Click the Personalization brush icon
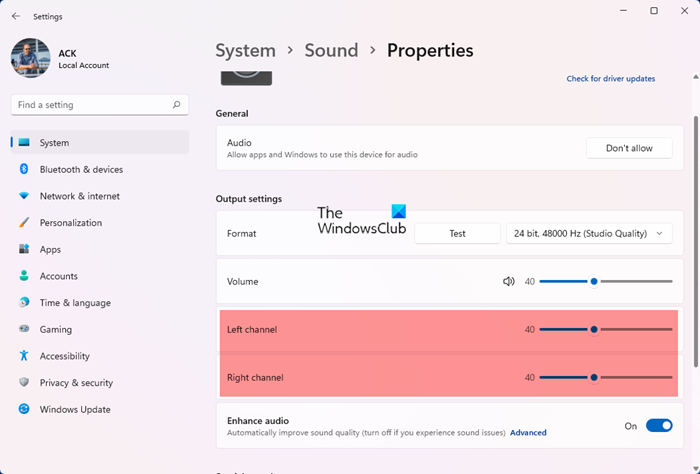The height and width of the screenshot is (474, 700). click(24, 223)
